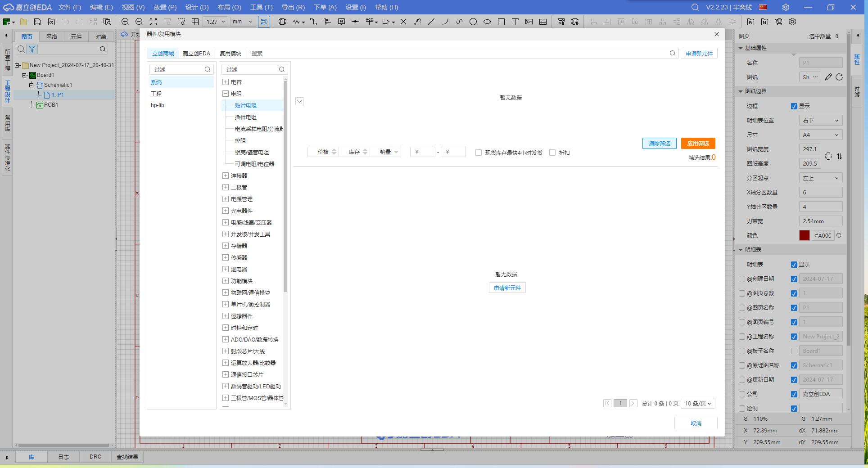Click the pencil edit icon beside 图纸
The image size is (868, 468).
click(828, 77)
